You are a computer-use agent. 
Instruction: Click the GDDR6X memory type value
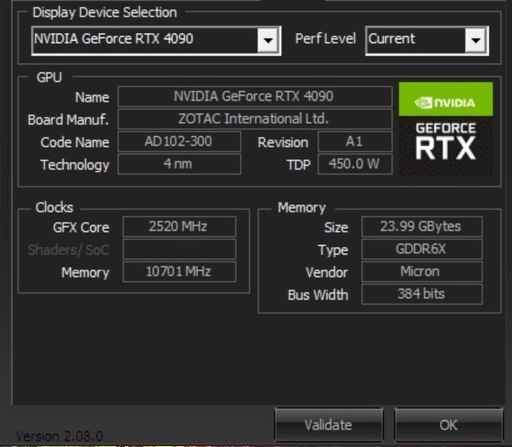click(x=422, y=249)
